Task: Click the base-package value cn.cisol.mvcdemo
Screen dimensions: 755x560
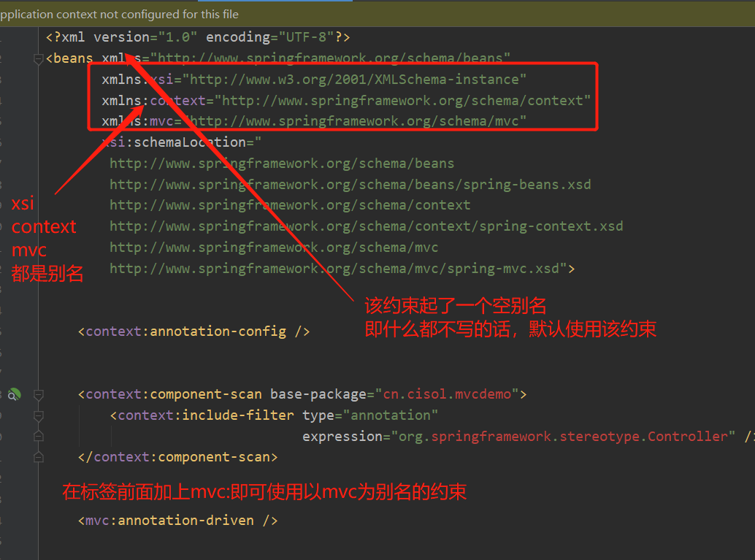Action: click(447, 394)
